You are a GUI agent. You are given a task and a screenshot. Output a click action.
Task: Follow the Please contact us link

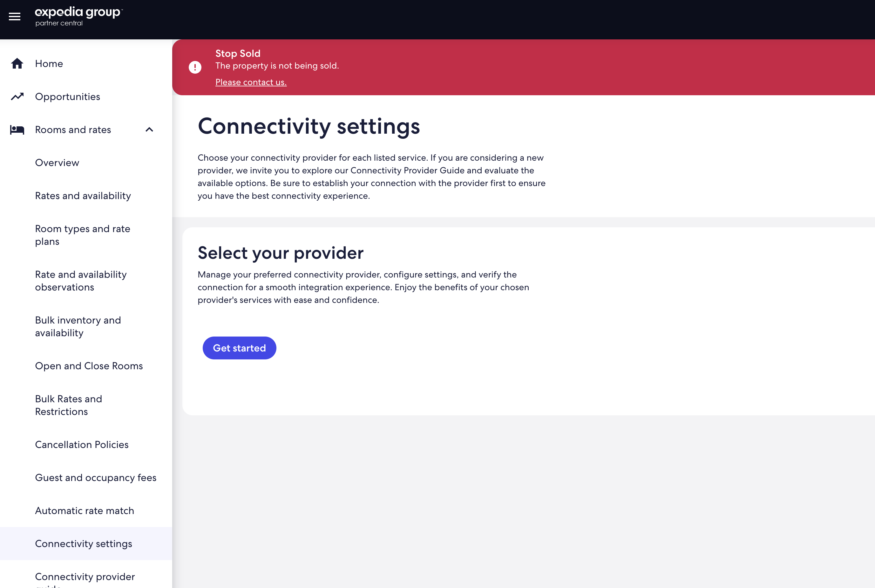(x=251, y=82)
